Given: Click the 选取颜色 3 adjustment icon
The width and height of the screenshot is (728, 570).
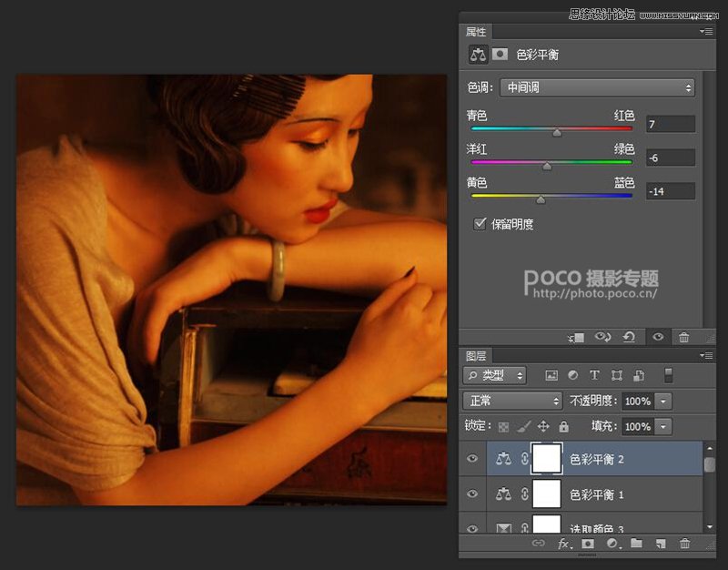Looking at the screenshot, I should click(504, 528).
